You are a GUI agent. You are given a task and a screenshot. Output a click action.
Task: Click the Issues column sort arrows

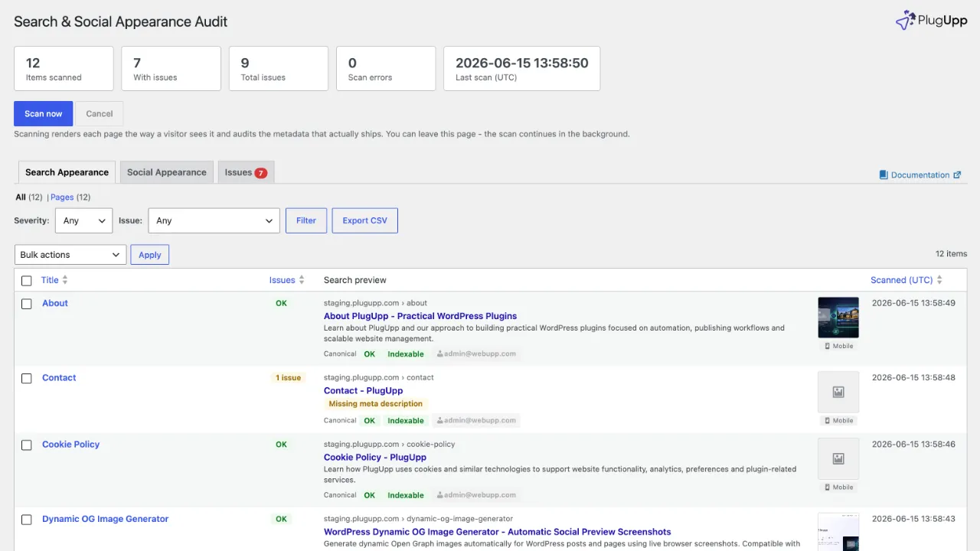coord(302,280)
